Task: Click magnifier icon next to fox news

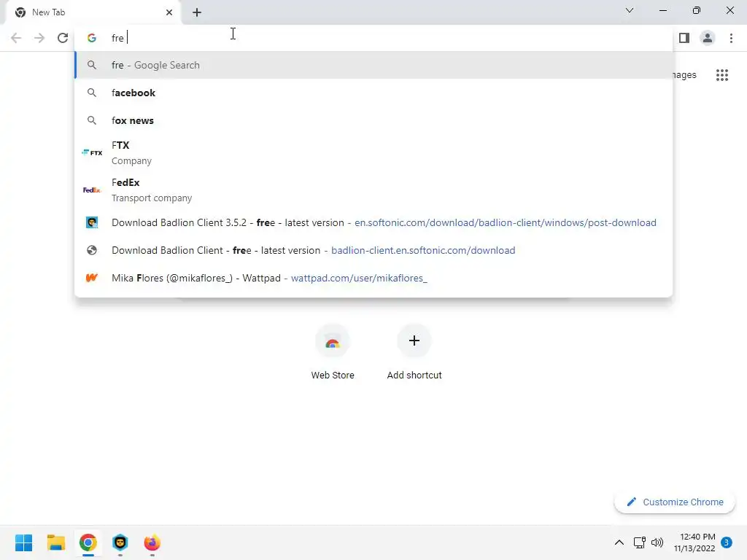Action: [92, 120]
